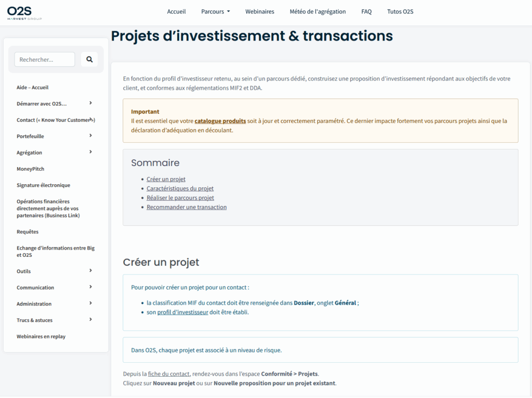Focus the Rechercher search field
The image size is (532, 398).
[x=45, y=60]
